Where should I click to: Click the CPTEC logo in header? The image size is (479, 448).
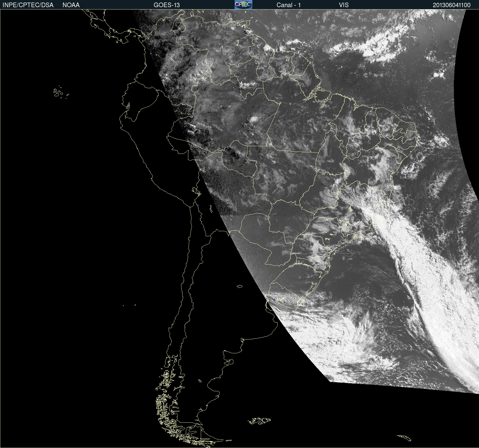point(243,5)
